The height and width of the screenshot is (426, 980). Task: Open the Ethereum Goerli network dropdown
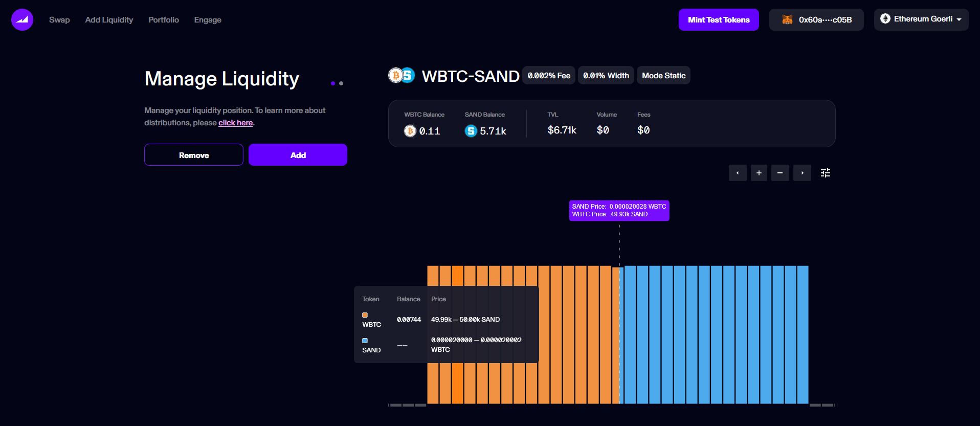click(x=921, y=19)
